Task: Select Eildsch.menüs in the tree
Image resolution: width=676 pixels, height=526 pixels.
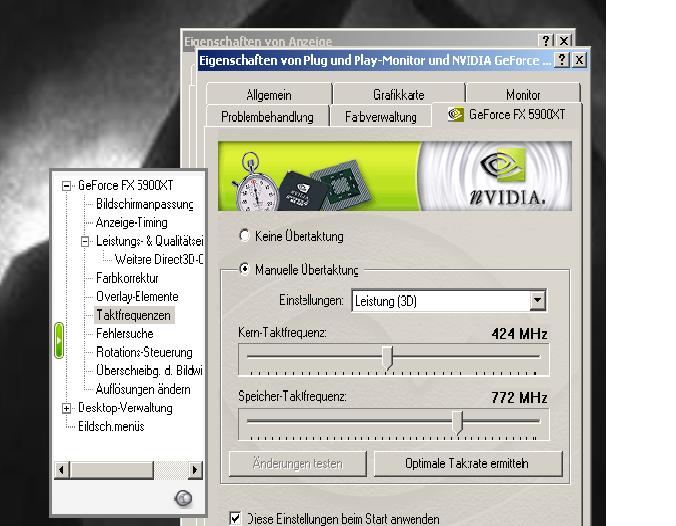Action: tap(111, 426)
